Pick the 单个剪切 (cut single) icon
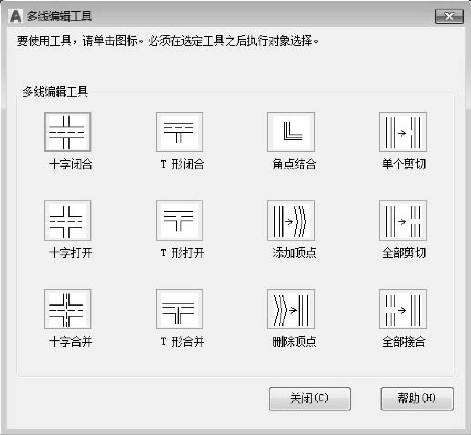 click(403, 132)
